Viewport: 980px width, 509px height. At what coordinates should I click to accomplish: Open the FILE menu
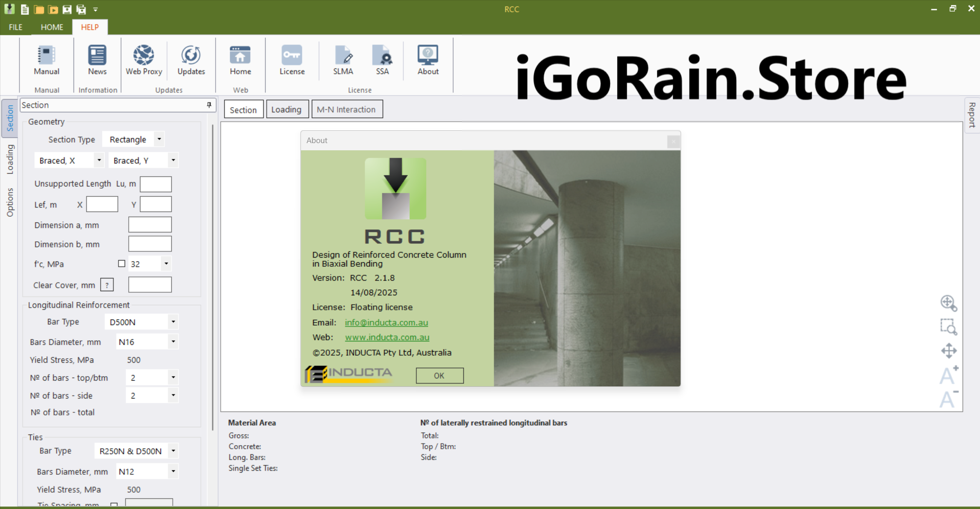[15, 27]
